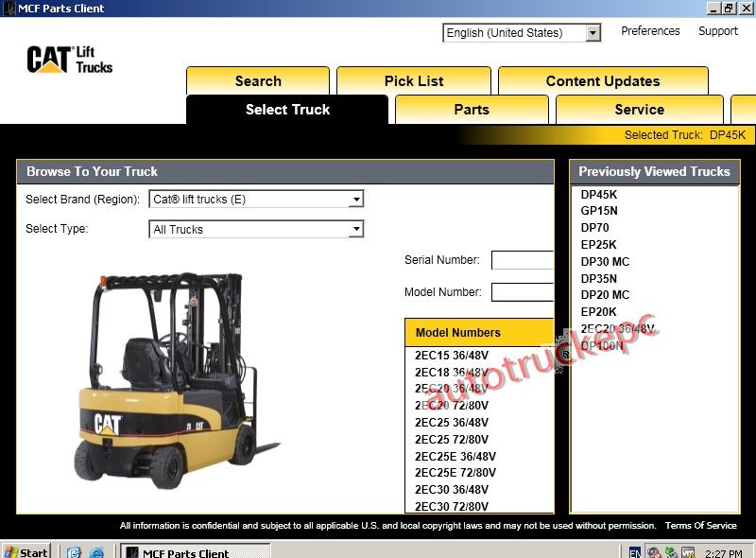Open Support link

point(718,31)
